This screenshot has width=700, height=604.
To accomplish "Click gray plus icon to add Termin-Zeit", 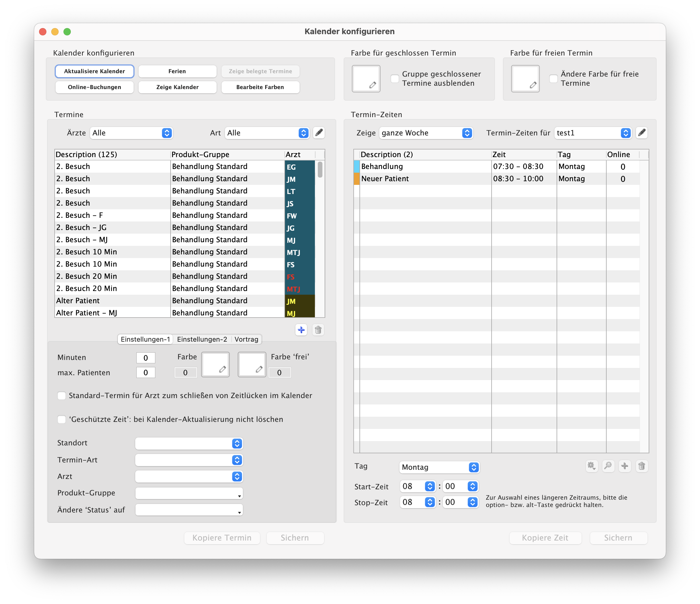I will tap(625, 466).
